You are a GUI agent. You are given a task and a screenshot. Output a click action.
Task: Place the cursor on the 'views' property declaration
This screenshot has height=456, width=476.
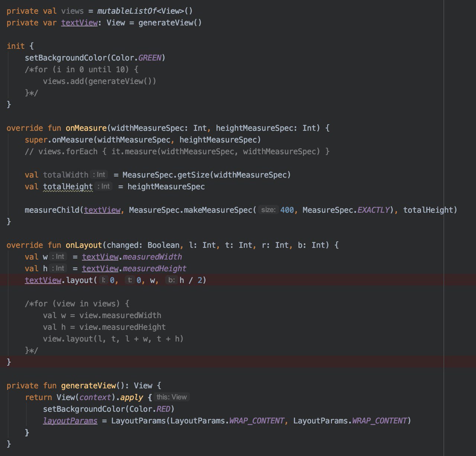[73, 11]
